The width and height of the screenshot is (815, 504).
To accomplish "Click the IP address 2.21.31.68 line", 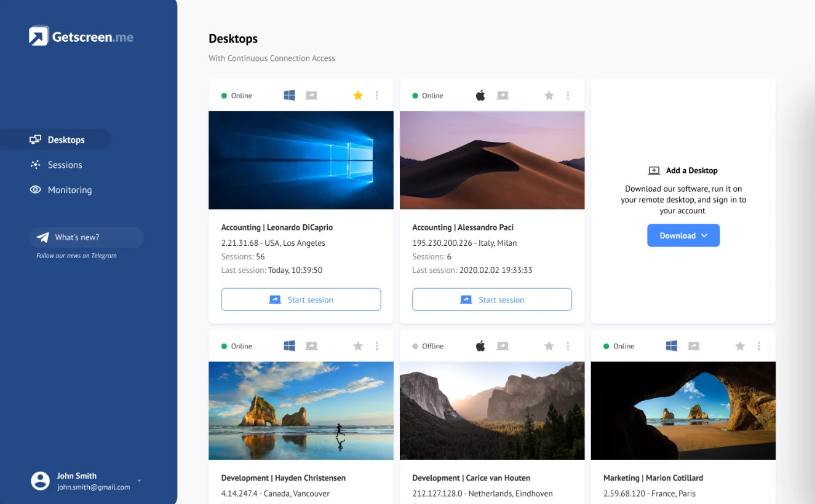I will 273,243.
